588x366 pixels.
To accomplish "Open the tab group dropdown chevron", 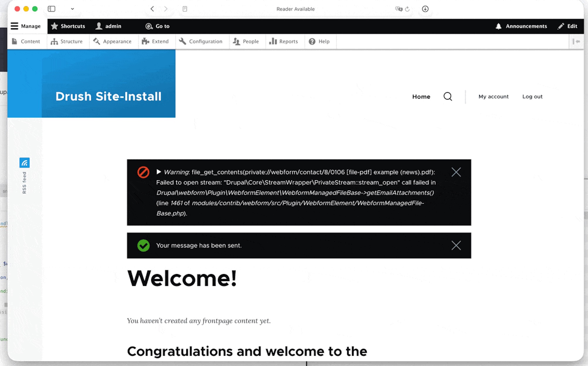I will pyautogui.click(x=72, y=9).
